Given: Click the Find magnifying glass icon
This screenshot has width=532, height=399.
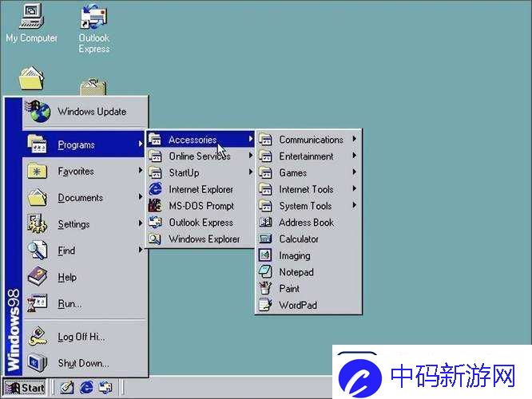Looking at the screenshot, I should tap(37, 251).
